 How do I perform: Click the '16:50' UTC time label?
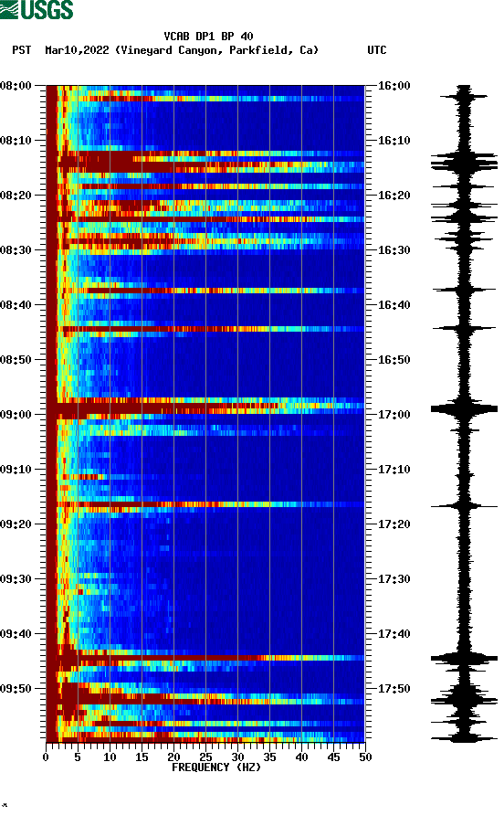394,360
